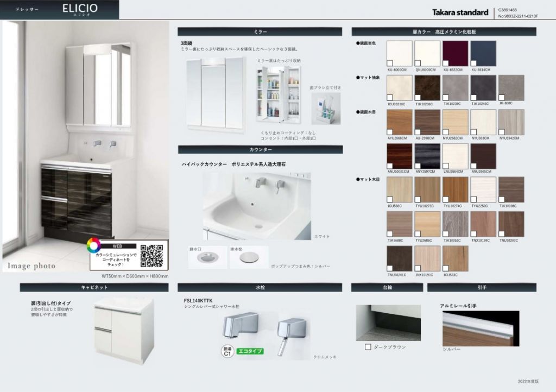Pick the TNX10199C reddish wood swatch

483,224
